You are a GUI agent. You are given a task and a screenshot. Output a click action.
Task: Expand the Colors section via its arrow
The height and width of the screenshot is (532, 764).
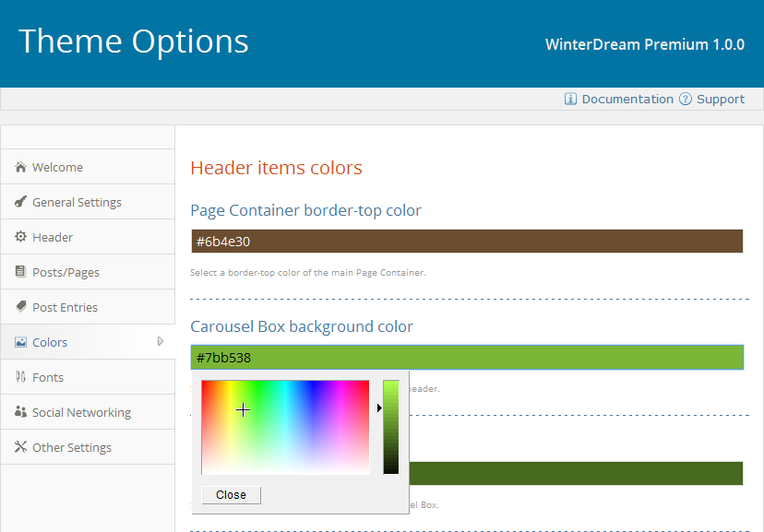(x=162, y=342)
